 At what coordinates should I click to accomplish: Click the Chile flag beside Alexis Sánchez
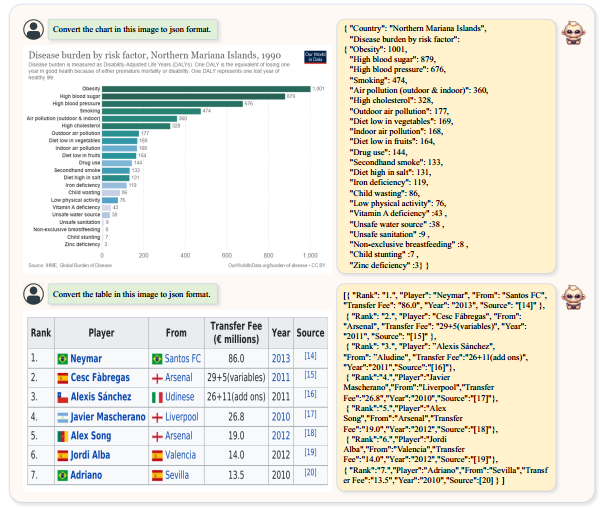[x=62, y=397]
